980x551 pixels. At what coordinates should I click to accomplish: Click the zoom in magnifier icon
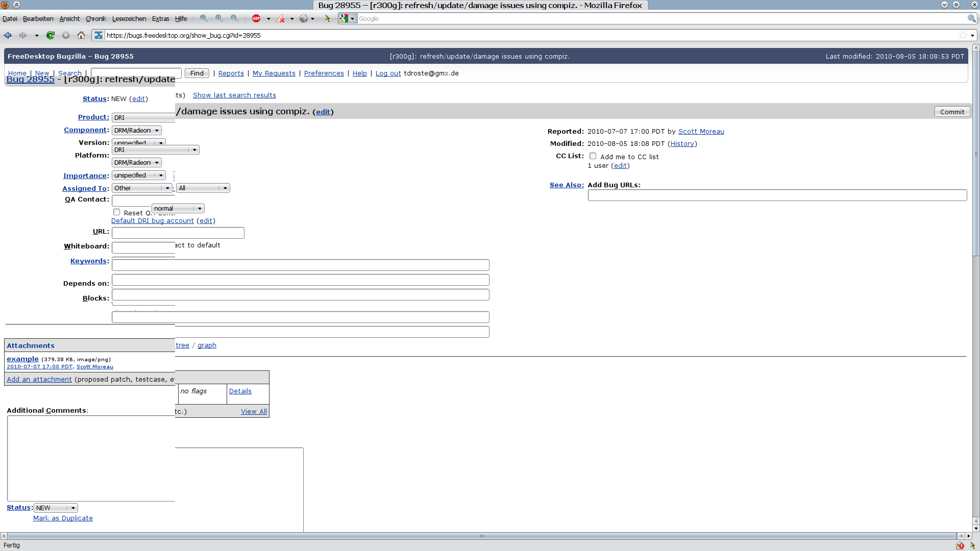pyautogui.click(x=204, y=18)
